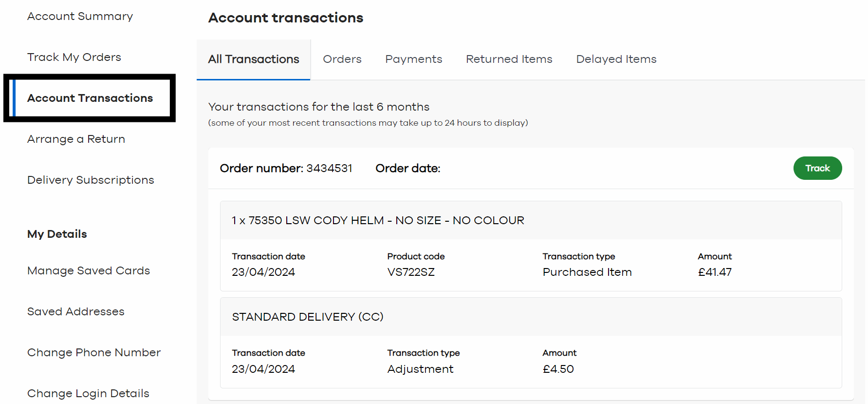Viewport: 868px width, 404px height.
Task: Select the order number 3434531 text
Action: pyautogui.click(x=330, y=168)
